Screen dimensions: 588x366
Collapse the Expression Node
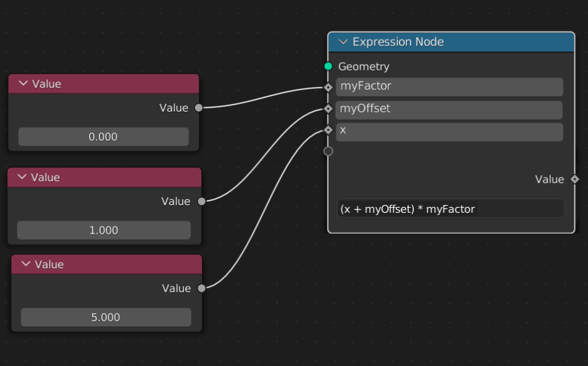pyautogui.click(x=343, y=42)
